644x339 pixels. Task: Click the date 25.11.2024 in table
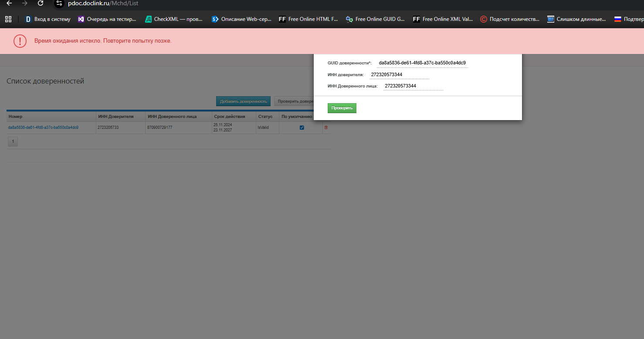pyautogui.click(x=223, y=125)
